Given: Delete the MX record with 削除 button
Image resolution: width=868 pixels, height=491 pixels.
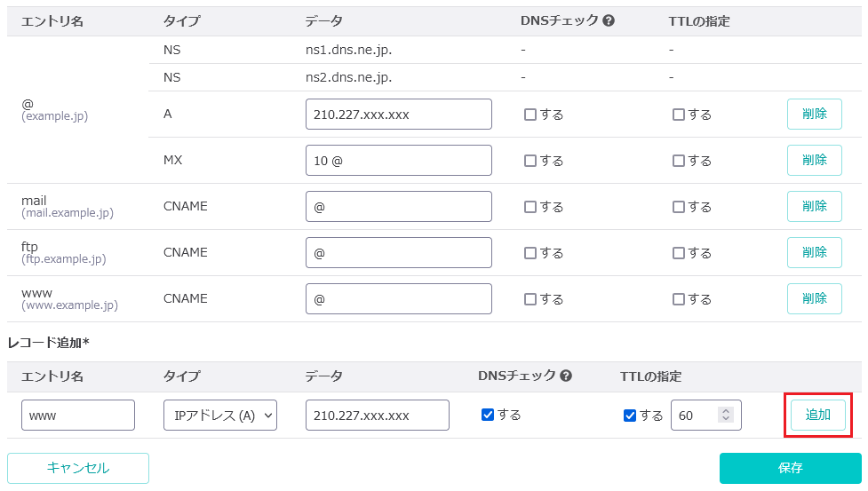Looking at the screenshot, I should tap(815, 161).
